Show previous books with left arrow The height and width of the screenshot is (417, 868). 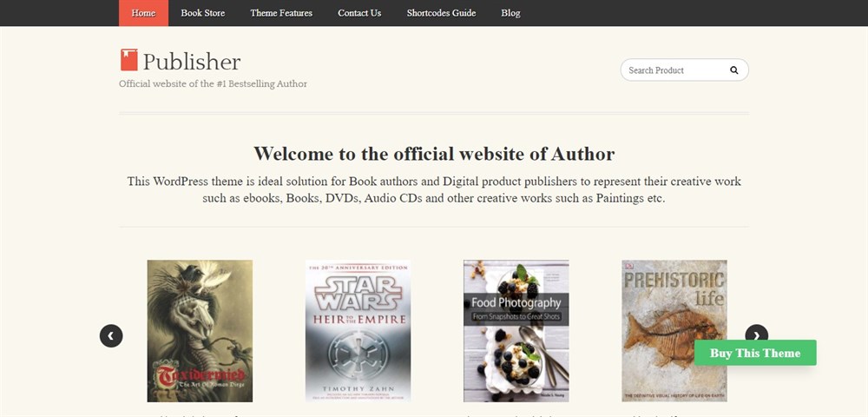point(111,335)
